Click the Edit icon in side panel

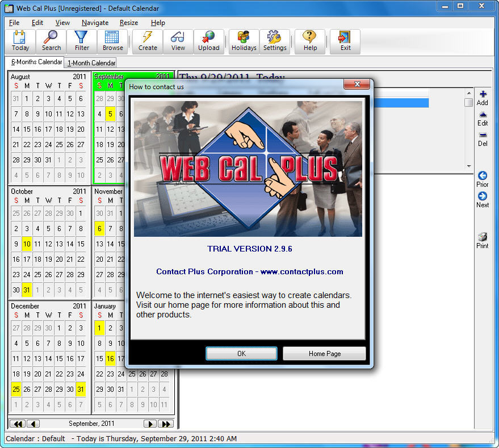click(x=483, y=119)
